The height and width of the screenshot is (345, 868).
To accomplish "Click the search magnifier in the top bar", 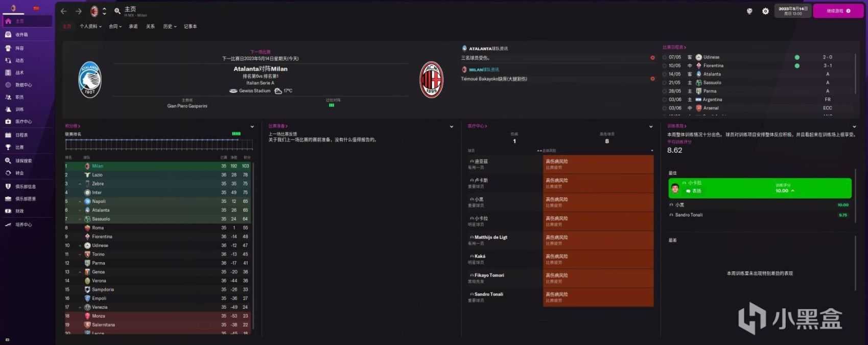I will [118, 11].
